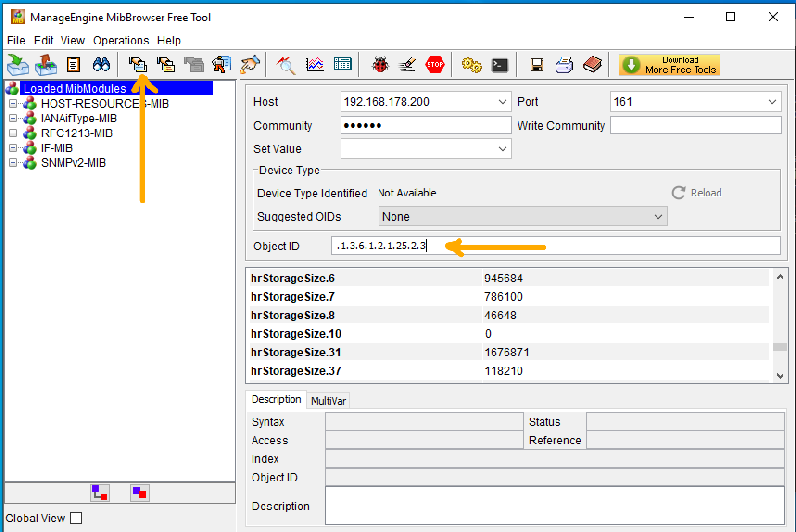Expand the RFC1213-MIB tree node

(13, 133)
